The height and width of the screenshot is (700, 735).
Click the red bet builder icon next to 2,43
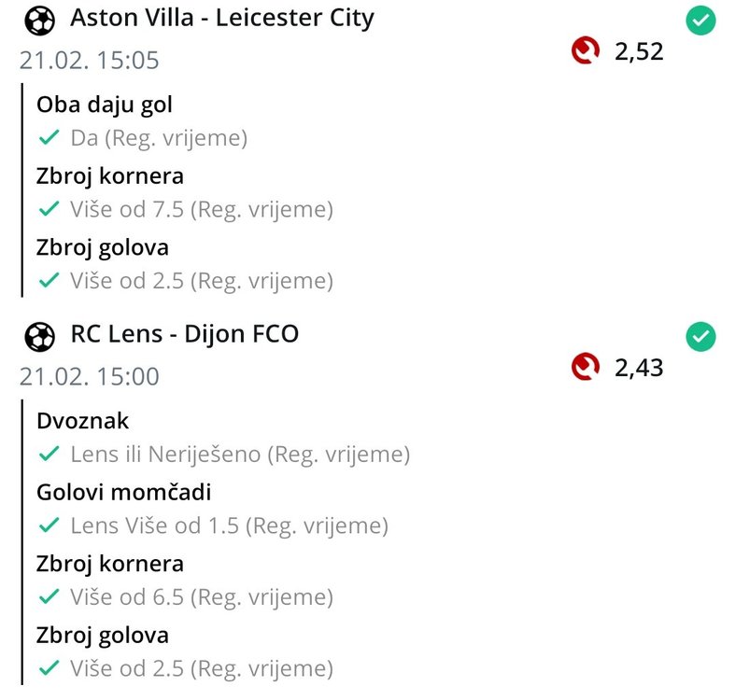[x=586, y=367]
